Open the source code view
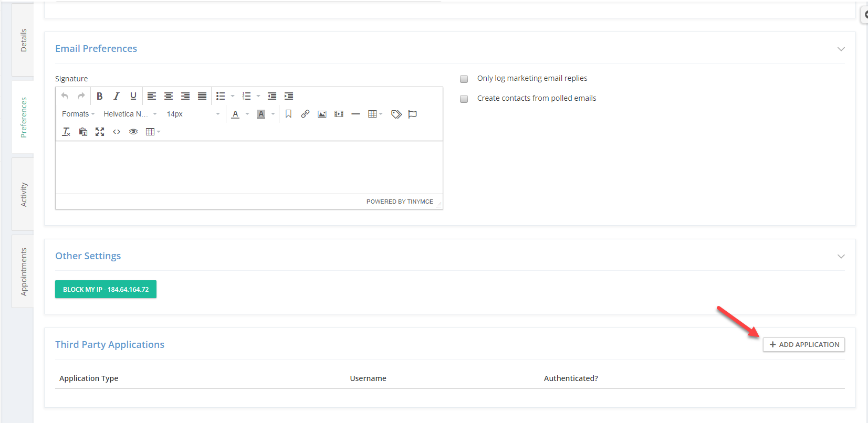Screen dimensions: 868x423 pyautogui.click(x=117, y=132)
